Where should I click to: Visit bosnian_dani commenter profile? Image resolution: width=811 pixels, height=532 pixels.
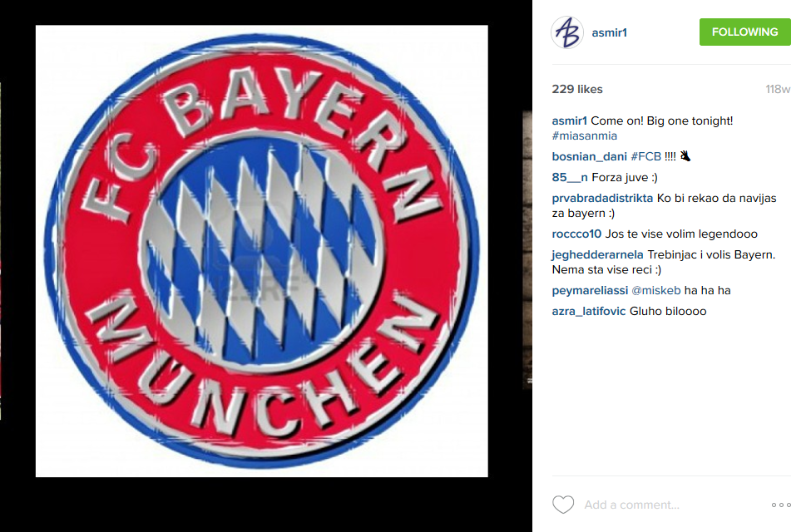[x=589, y=156]
